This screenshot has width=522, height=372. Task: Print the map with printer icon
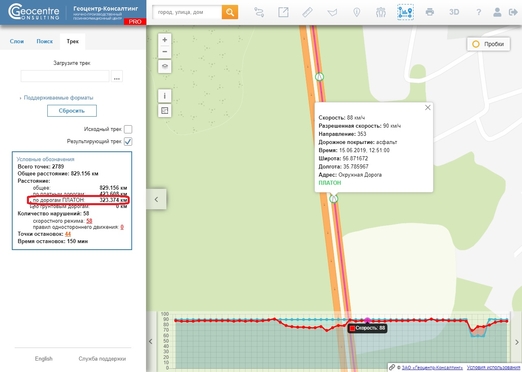point(430,12)
